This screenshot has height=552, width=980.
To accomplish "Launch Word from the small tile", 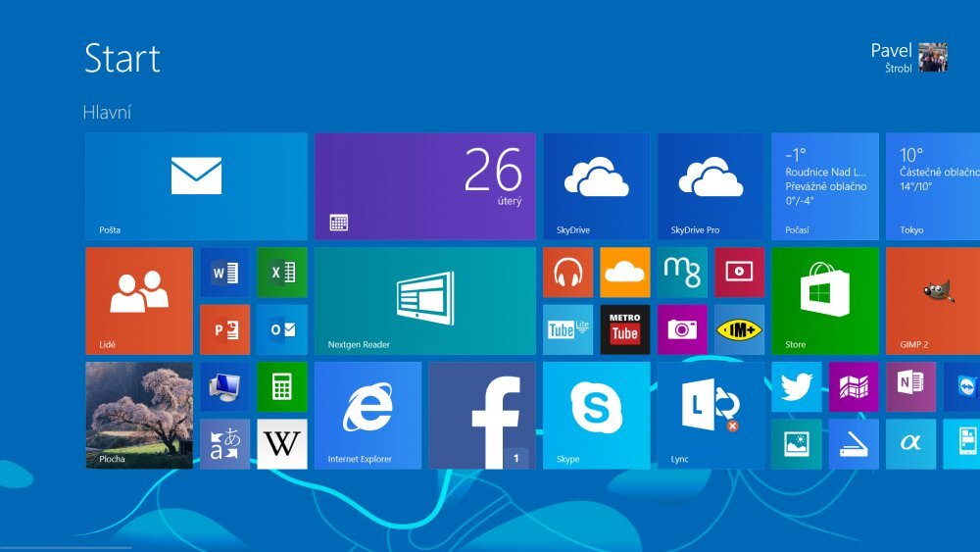I will click(225, 273).
